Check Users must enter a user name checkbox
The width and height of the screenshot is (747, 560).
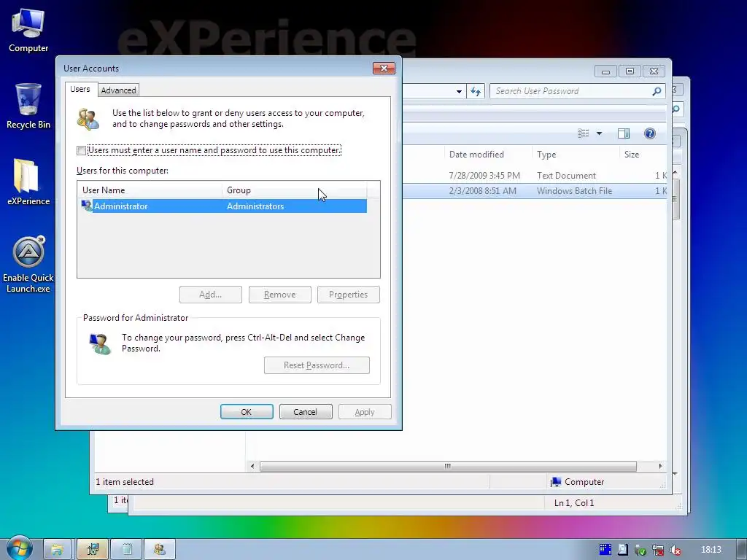pyautogui.click(x=81, y=150)
